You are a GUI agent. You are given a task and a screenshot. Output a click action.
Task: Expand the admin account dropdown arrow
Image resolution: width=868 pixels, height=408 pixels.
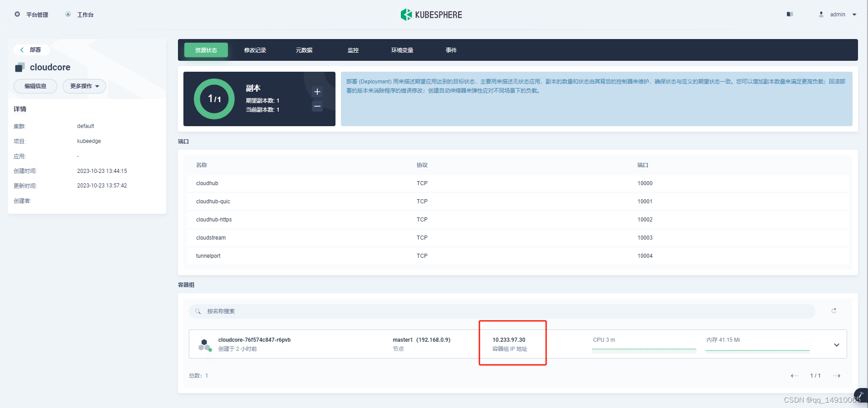point(854,15)
